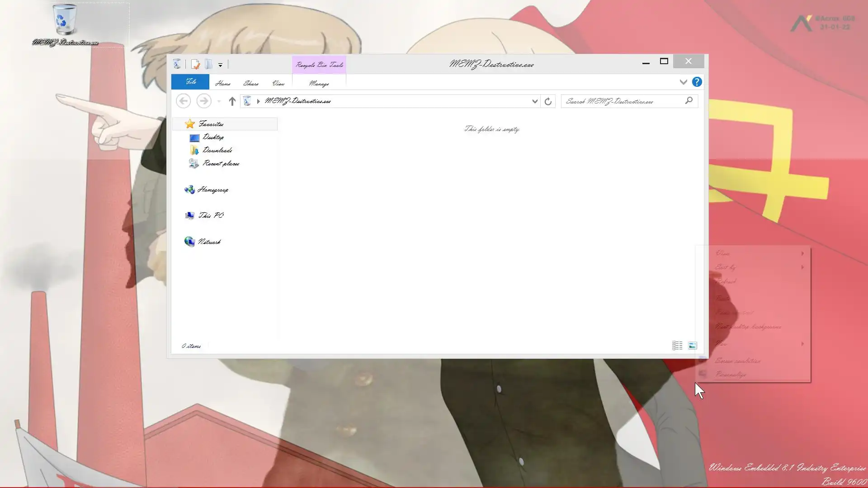Screen dimensions: 868x488
Task: Click the New folder quick access icon
Action: click(208, 65)
